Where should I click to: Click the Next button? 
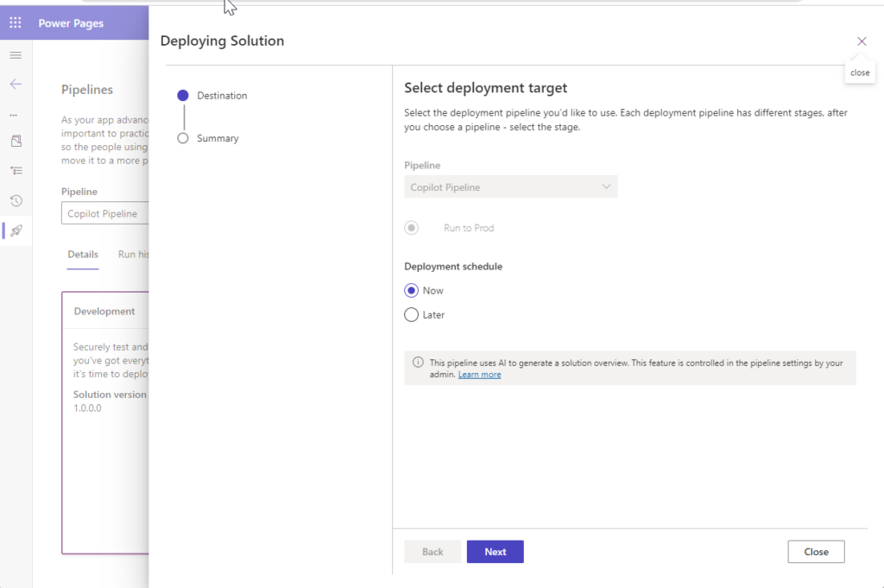[x=495, y=552]
